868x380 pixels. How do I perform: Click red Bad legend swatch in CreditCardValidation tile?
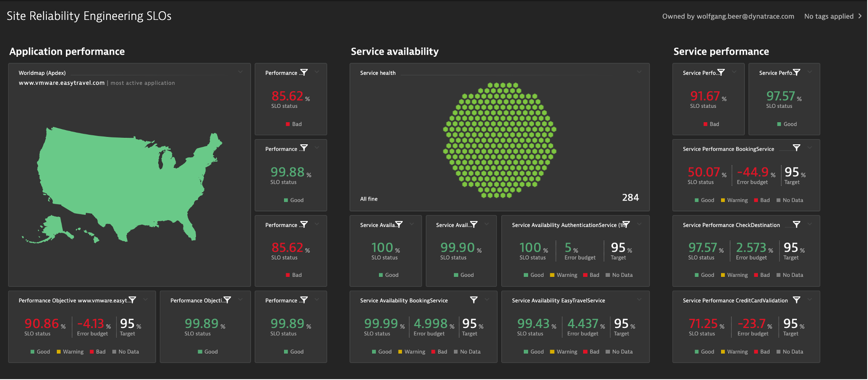(756, 352)
